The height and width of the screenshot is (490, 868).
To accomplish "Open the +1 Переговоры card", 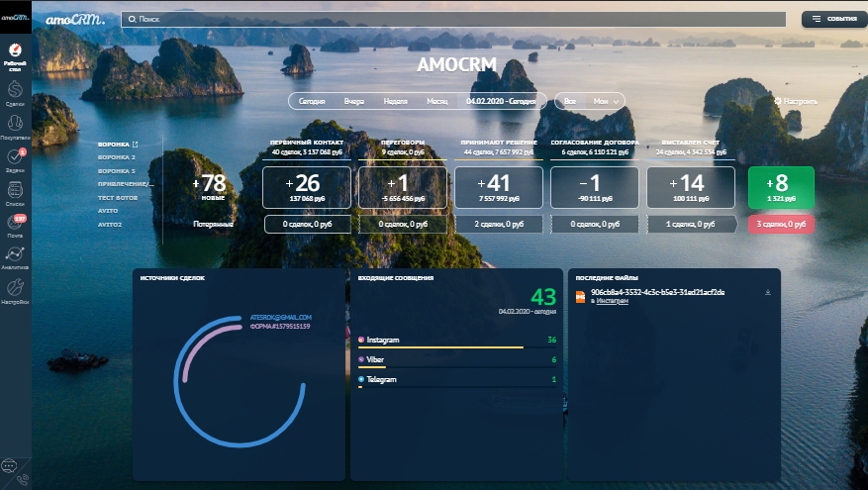I will click(x=403, y=188).
